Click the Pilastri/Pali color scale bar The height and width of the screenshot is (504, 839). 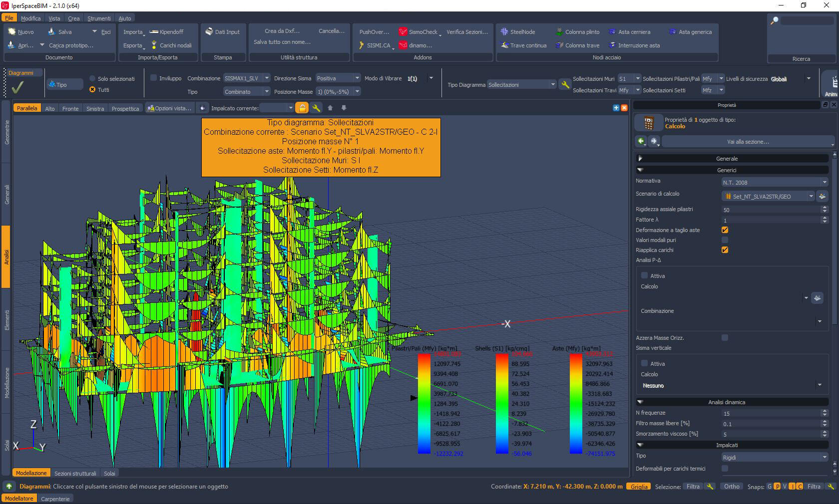pos(424,403)
